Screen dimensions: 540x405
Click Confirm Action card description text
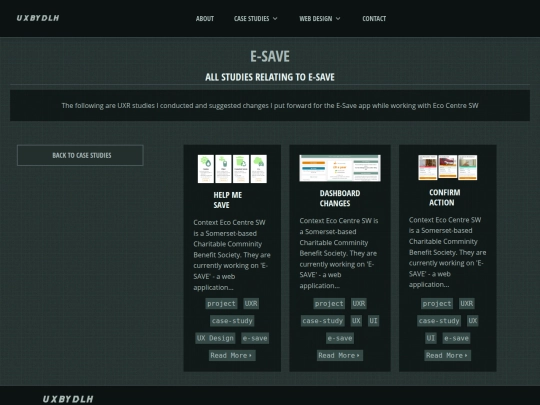tap(447, 252)
